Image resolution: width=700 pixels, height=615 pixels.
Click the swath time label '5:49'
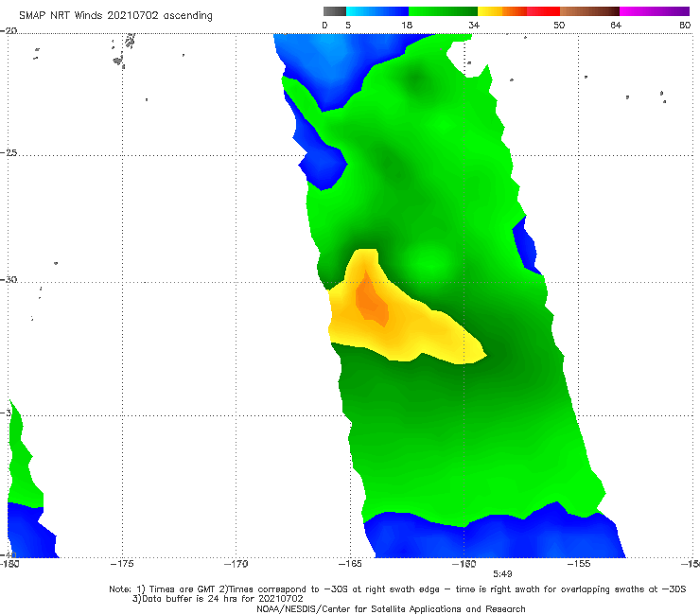tap(502, 574)
